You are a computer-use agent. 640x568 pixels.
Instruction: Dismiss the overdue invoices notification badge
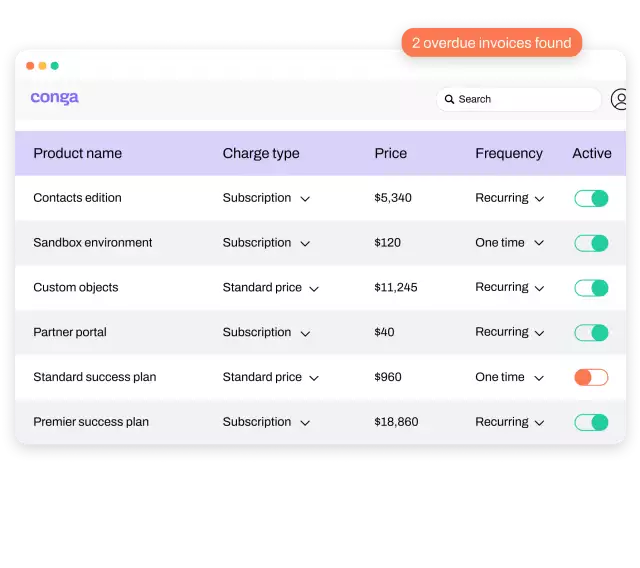491,43
